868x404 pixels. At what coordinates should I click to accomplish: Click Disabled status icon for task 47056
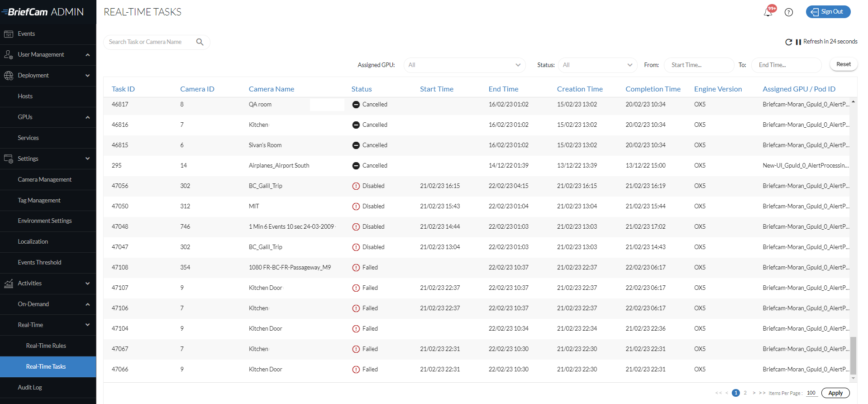(356, 186)
